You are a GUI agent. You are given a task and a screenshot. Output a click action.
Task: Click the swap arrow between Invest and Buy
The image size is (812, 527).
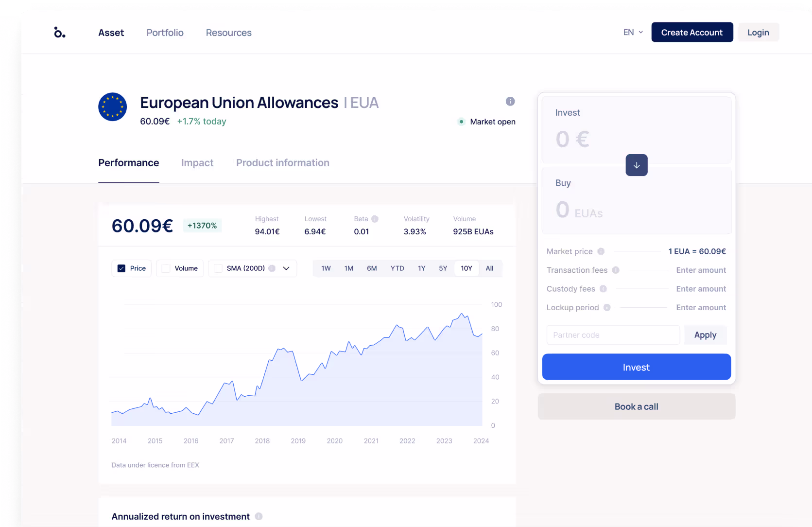(636, 165)
